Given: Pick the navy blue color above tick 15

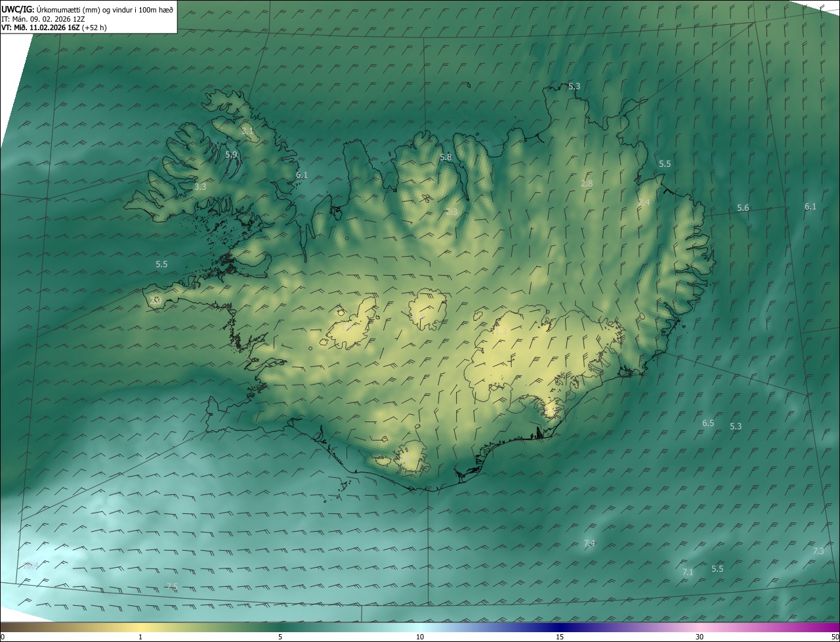Looking at the screenshot, I should [560, 627].
